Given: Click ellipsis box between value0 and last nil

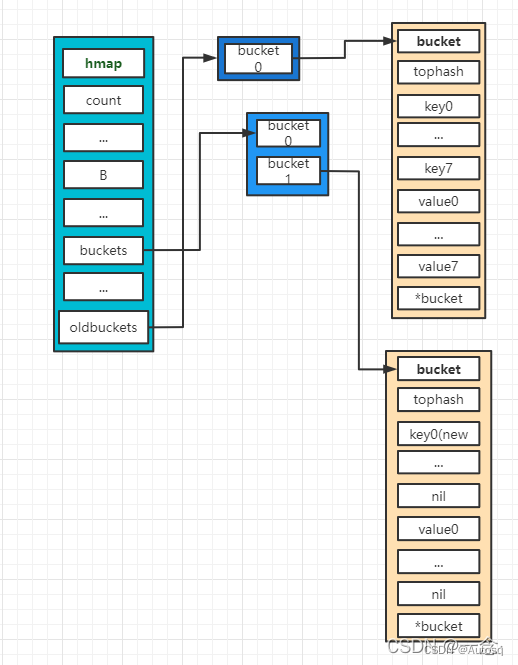Looking at the screenshot, I should [439, 562].
